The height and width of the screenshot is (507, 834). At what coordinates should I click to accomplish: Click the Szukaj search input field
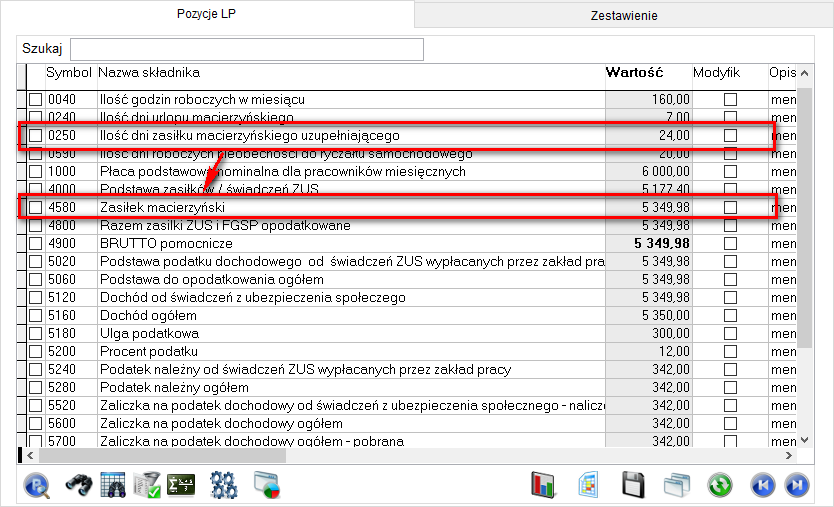coord(246,49)
